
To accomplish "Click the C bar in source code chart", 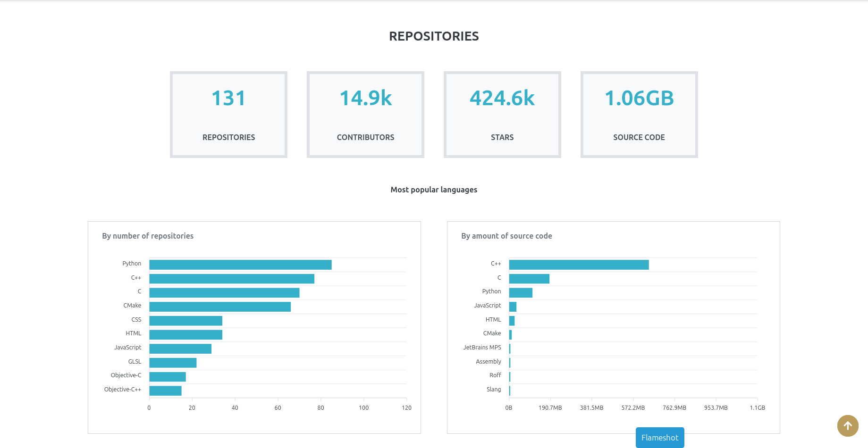I will coord(529,279).
